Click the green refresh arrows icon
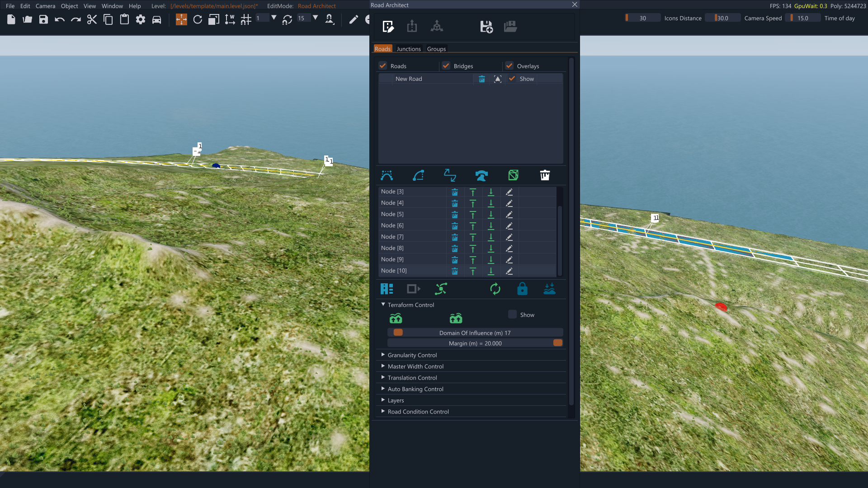Image resolution: width=868 pixels, height=488 pixels. click(495, 289)
